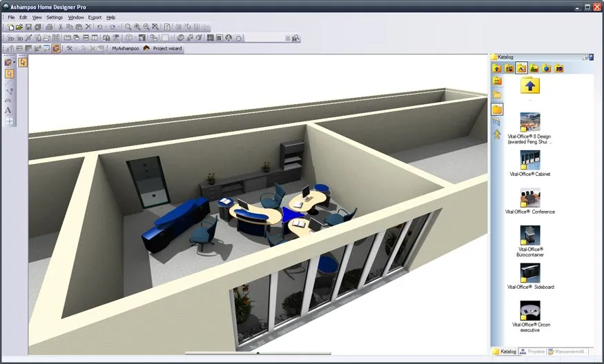The width and height of the screenshot is (604, 364).
Task: Open the tools wrench-and-hammer icon
Action: [69, 48]
